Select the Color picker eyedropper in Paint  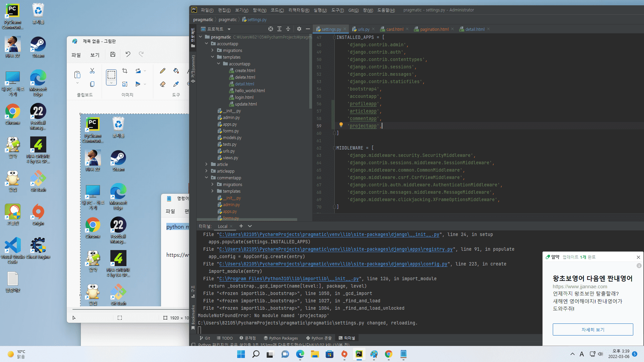(x=176, y=84)
